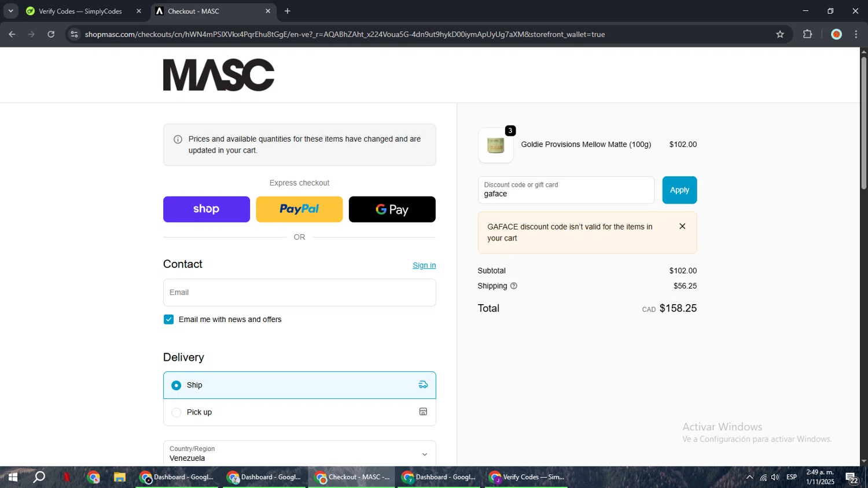Click the discount code input field

tap(566, 190)
